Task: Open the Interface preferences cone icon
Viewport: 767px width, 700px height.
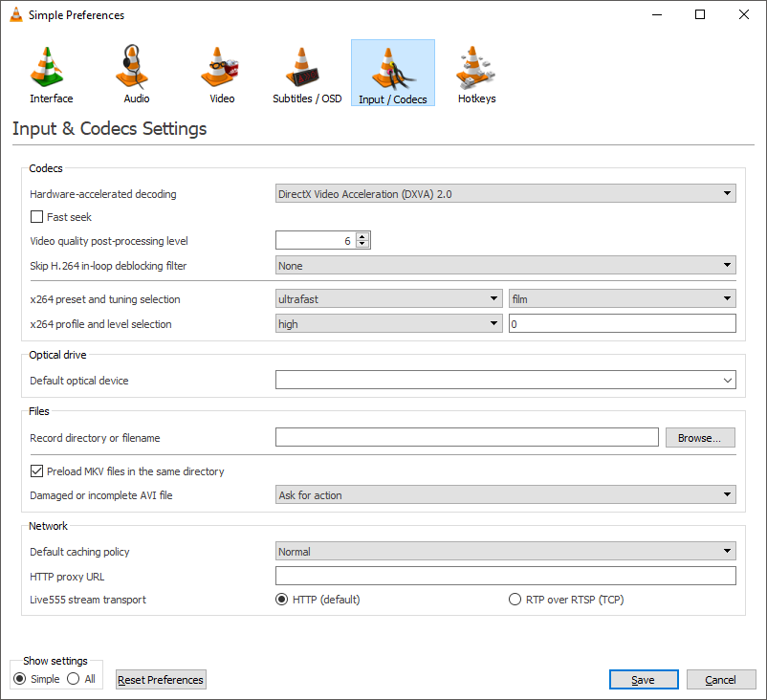Action: pyautogui.click(x=47, y=67)
